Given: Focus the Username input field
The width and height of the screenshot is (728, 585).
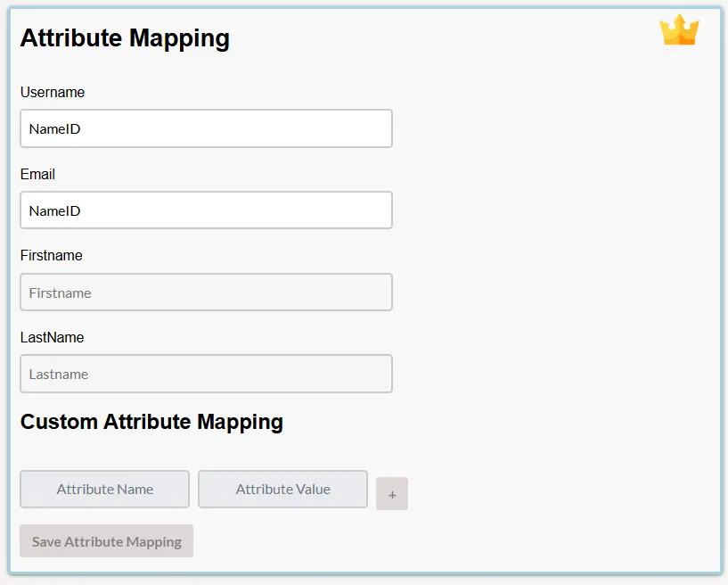Looking at the screenshot, I should [206, 128].
